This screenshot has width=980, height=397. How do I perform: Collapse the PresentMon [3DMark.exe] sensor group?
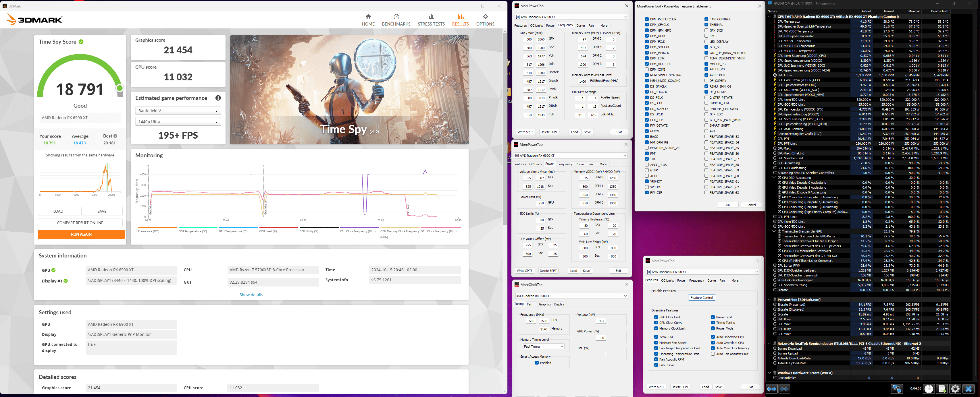tap(770, 300)
